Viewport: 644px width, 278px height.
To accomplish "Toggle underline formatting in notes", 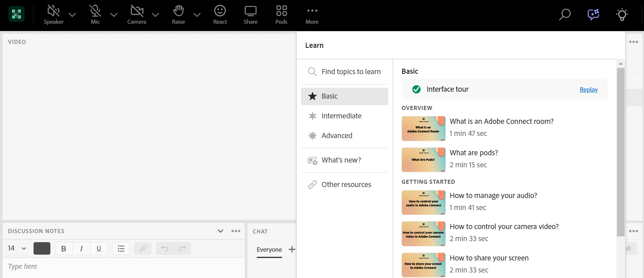I will (x=99, y=248).
